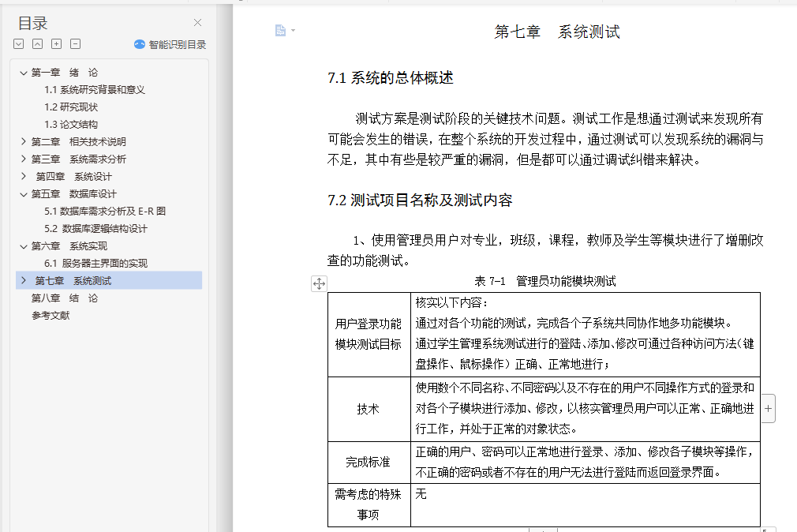Click table cell 需考虑的特殊事项
797x532 pixels.
(x=369, y=504)
